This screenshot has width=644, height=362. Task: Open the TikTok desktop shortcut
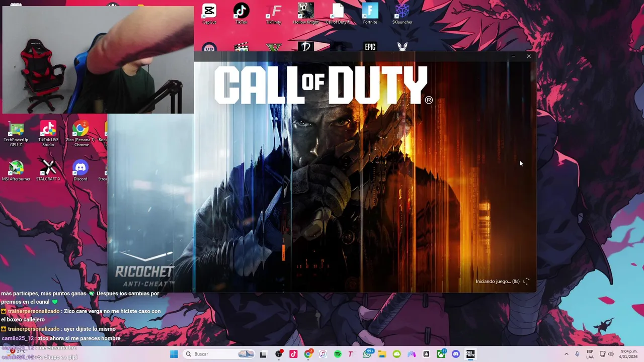point(242,14)
